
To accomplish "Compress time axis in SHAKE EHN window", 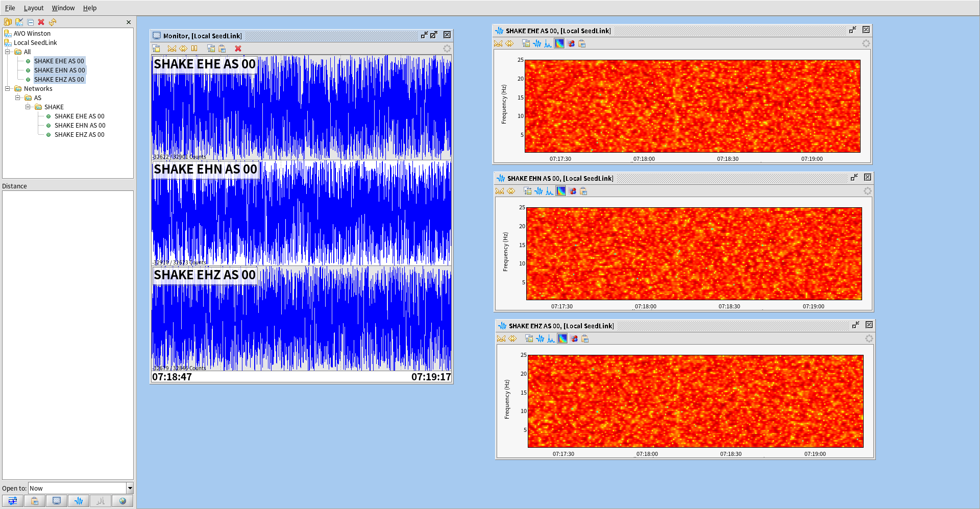I will pyautogui.click(x=500, y=191).
